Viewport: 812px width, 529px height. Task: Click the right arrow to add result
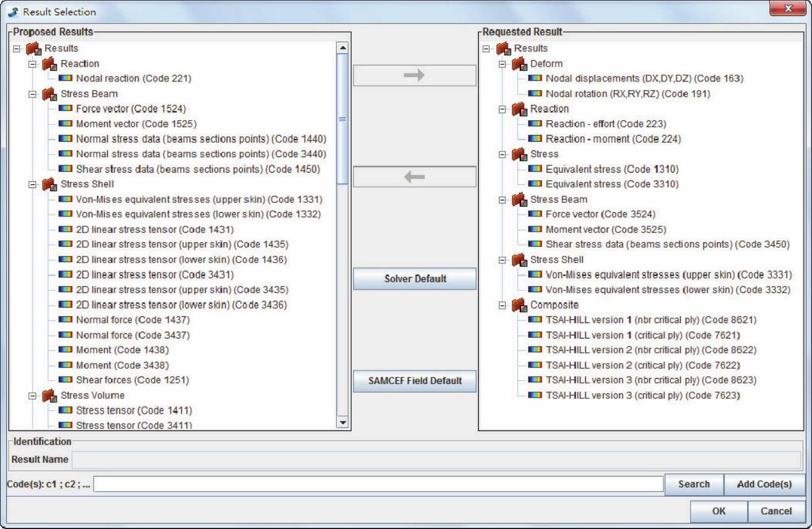[414, 75]
